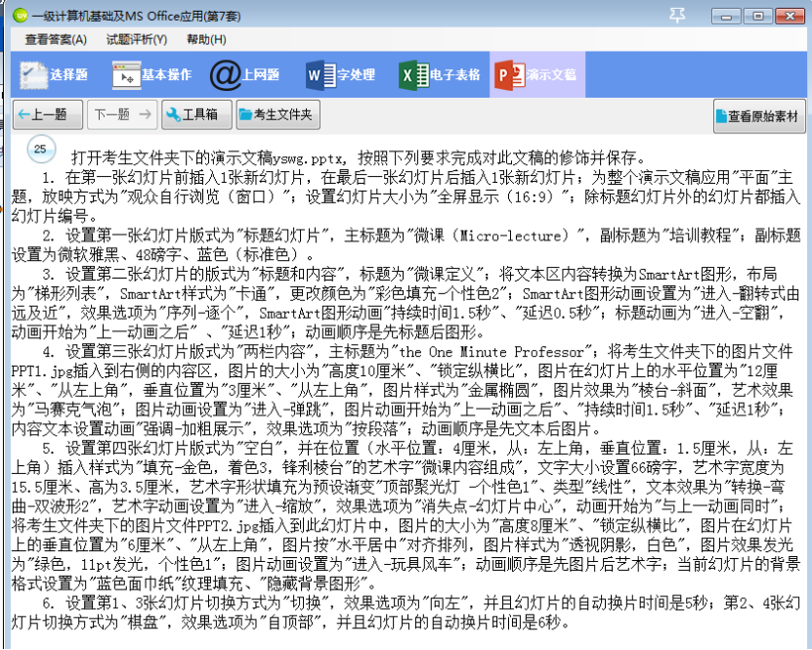This screenshot has height=650, width=812.
Task: Open the 考生文件夹 folder
Action: tap(278, 114)
